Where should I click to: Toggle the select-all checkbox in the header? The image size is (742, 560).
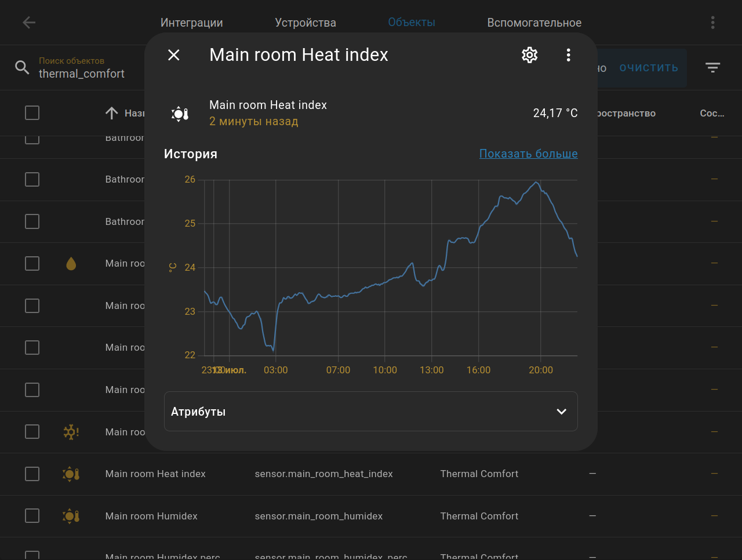(x=32, y=112)
